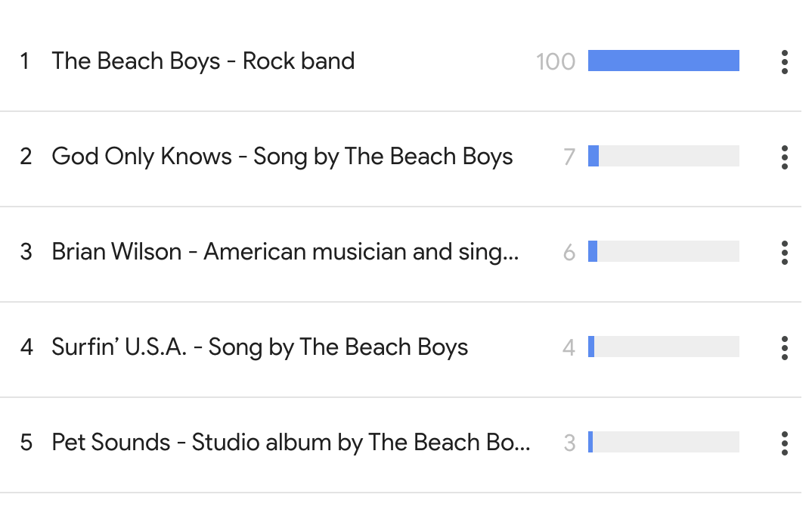This screenshot has height=513, width=812.
Task: Click the interest bar for Pet Sounds
Action: pyautogui.click(x=663, y=442)
